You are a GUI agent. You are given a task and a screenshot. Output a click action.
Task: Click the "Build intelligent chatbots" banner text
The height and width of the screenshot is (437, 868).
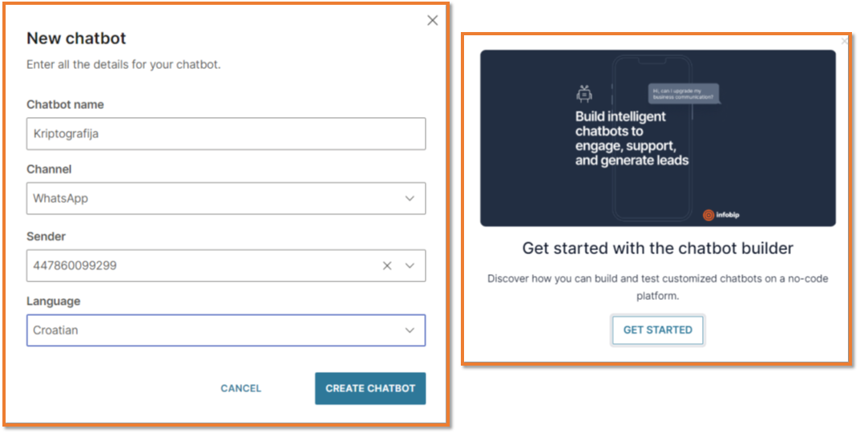point(632,138)
